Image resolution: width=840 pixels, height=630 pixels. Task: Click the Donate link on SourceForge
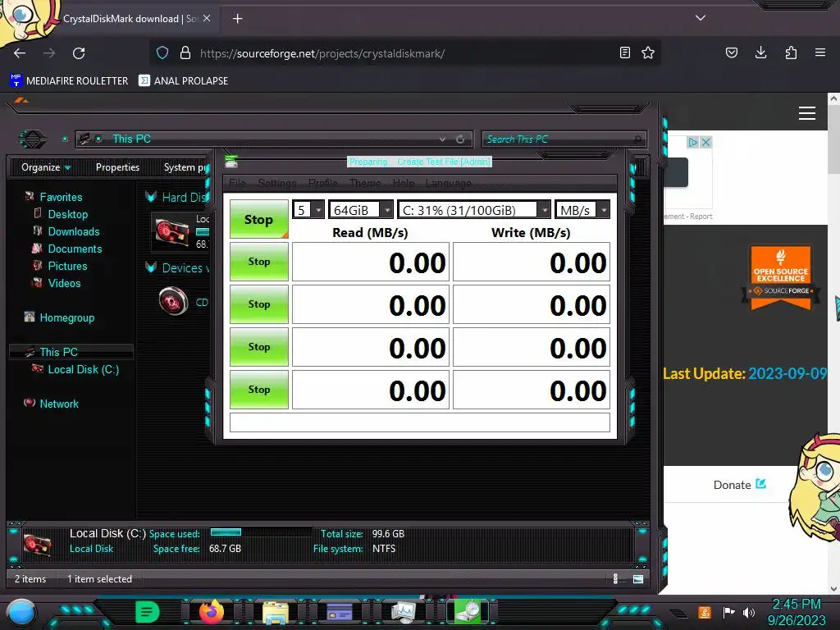[x=739, y=485]
